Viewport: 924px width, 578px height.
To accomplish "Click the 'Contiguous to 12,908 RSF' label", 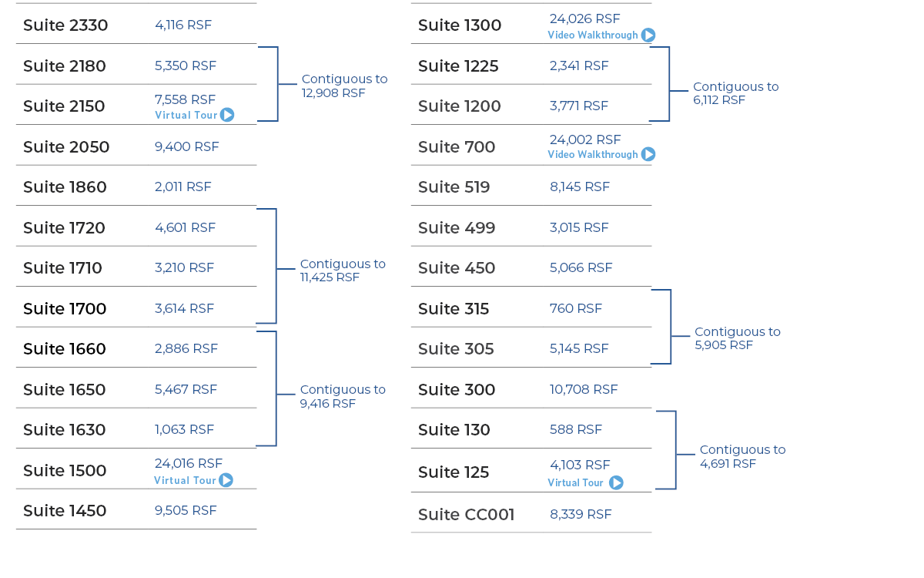I will click(344, 86).
